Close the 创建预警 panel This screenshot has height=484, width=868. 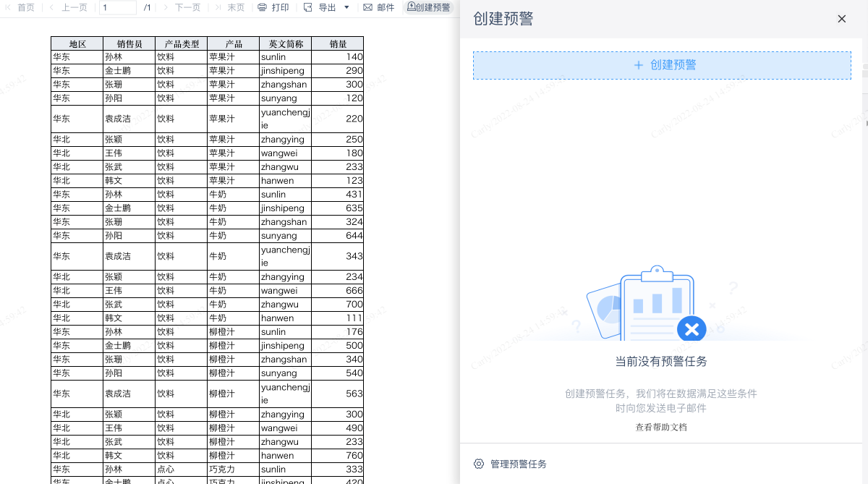click(x=842, y=19)
